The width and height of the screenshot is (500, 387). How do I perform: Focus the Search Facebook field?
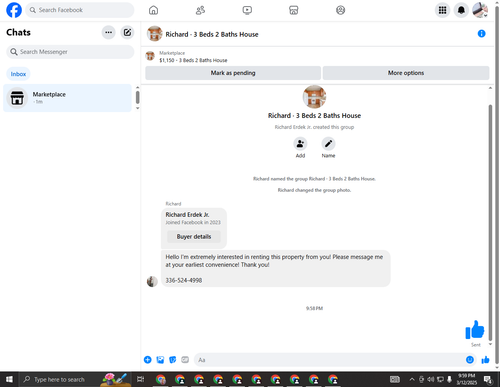[80, 10]
